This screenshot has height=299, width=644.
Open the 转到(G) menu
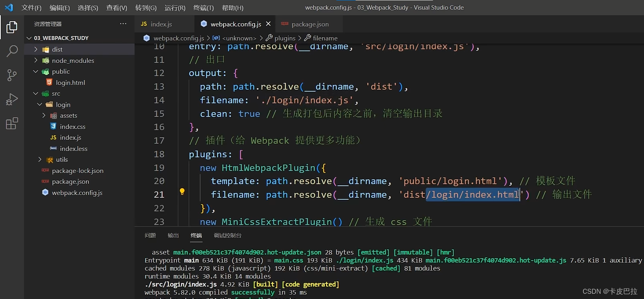[146, 8]
